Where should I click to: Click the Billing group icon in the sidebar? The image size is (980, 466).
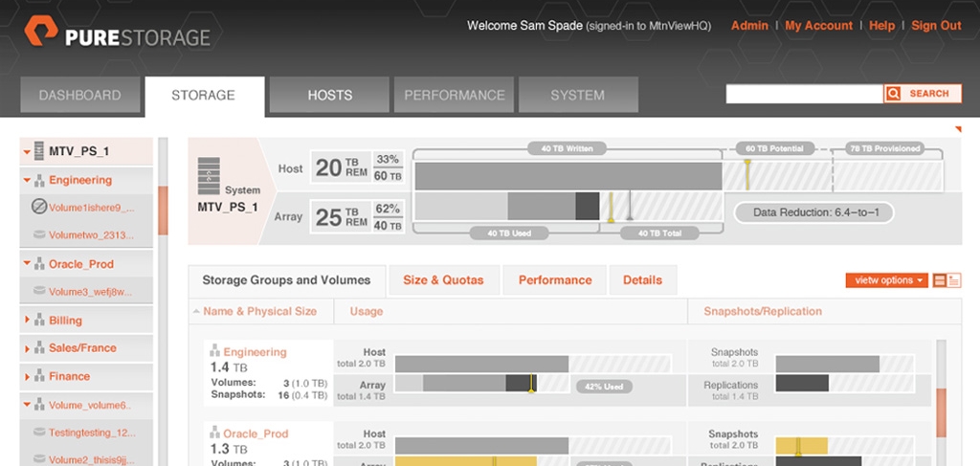point(39,321)
